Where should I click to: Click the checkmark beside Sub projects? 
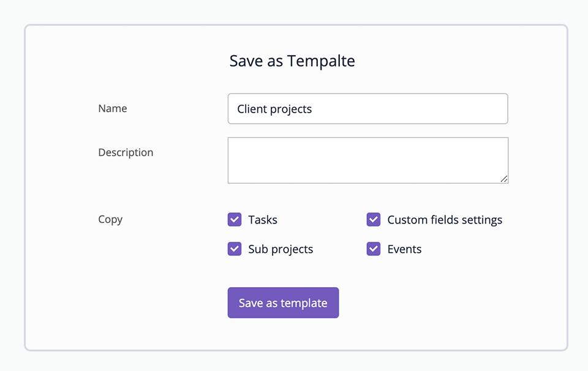235,249
